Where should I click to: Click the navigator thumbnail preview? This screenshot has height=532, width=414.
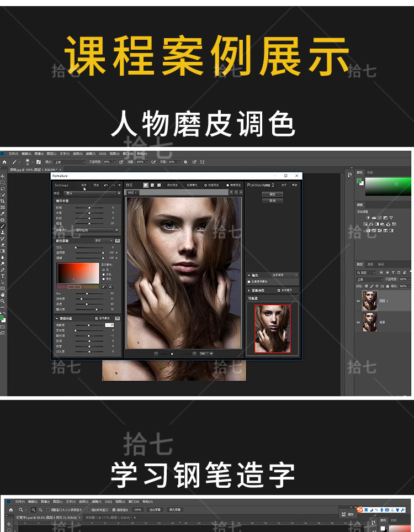(272, 329)
